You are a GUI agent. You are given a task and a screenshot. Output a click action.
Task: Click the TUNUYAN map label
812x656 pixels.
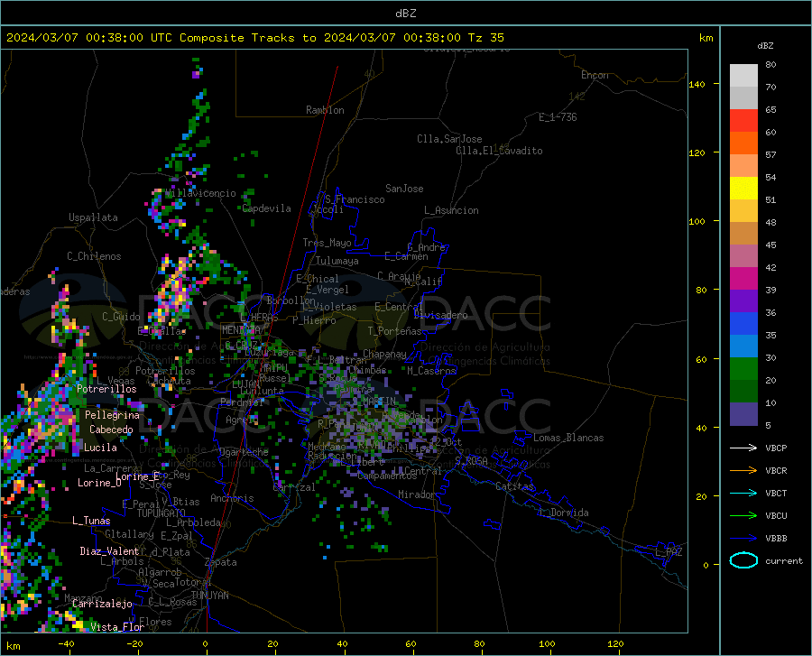(x=209, y=596)
